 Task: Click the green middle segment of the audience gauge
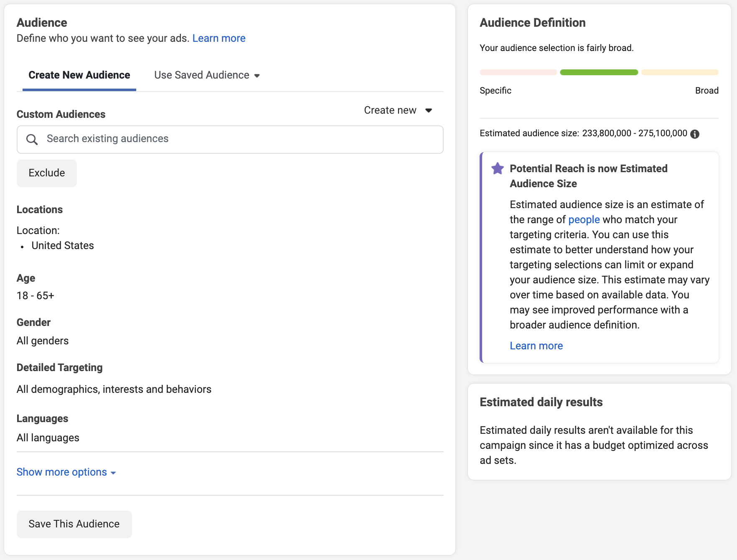coord(599,72)
